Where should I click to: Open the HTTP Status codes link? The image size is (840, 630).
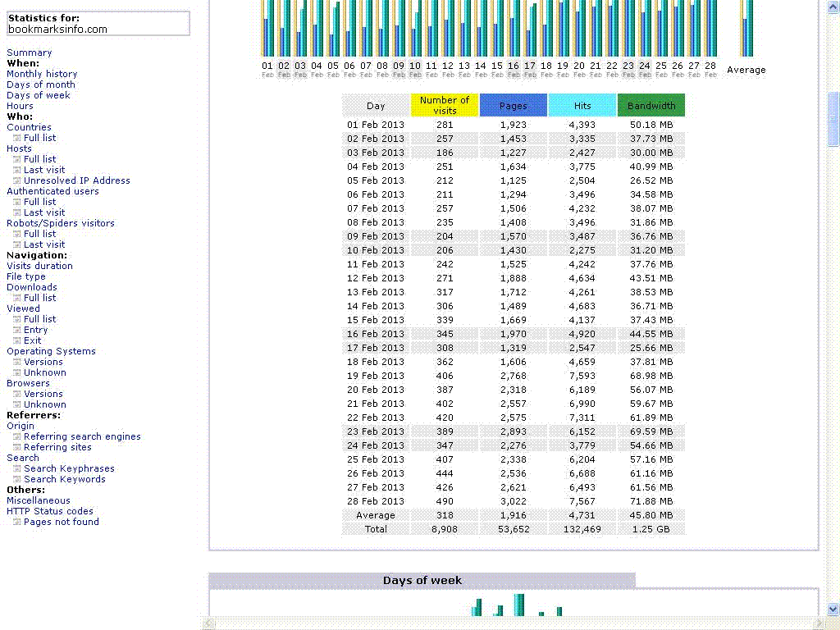click(50, 511)
